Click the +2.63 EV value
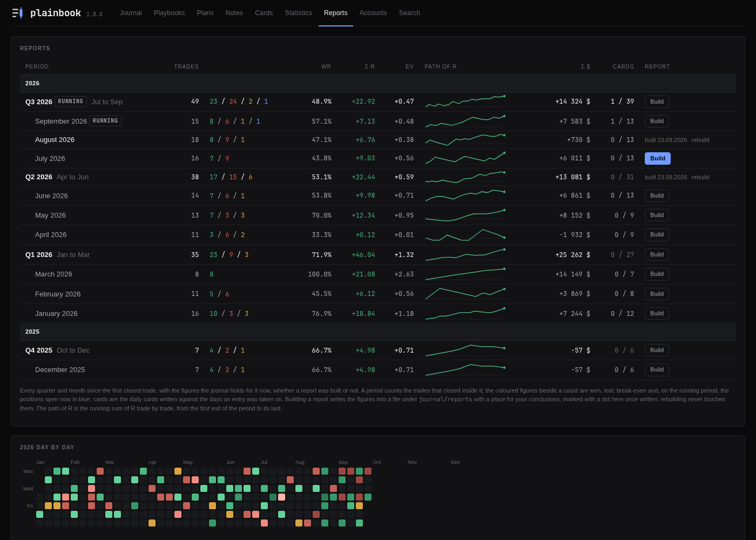 [404, 274]
